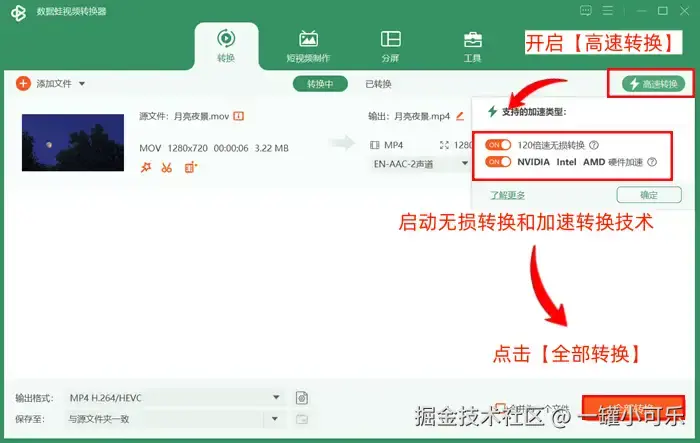
Task: Switch to the 短视频制作 tab
Action: [x=308, y=46]
